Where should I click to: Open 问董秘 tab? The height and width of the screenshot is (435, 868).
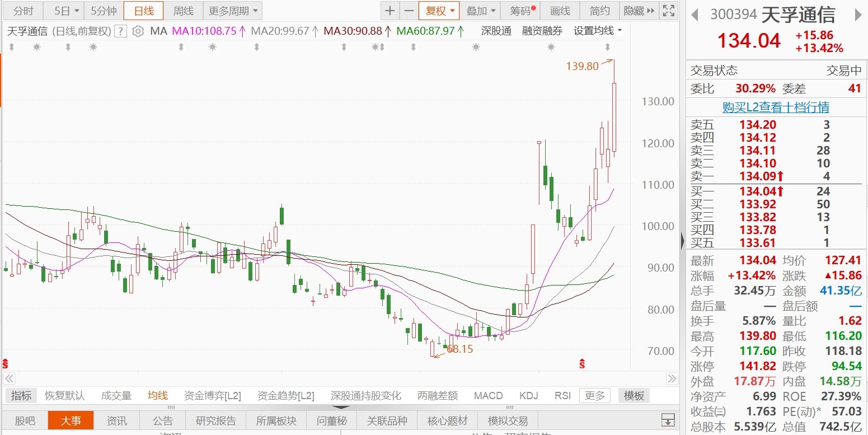332,420
